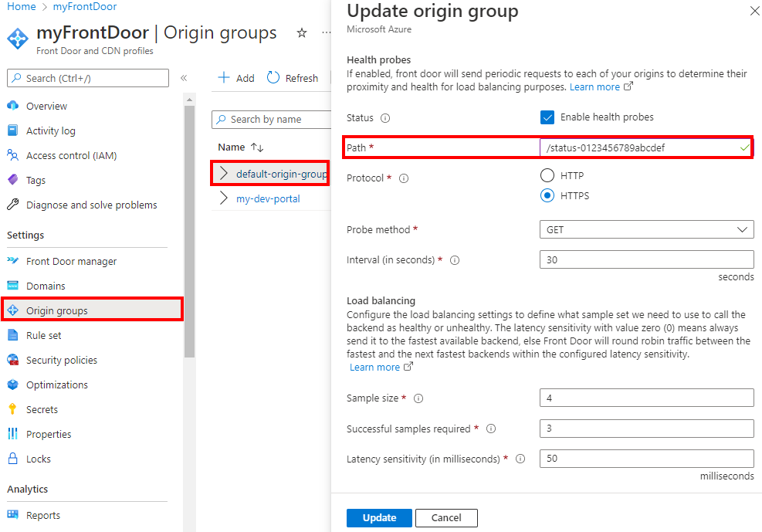Expand the my-dev-portal origin group

coord(225,198)
